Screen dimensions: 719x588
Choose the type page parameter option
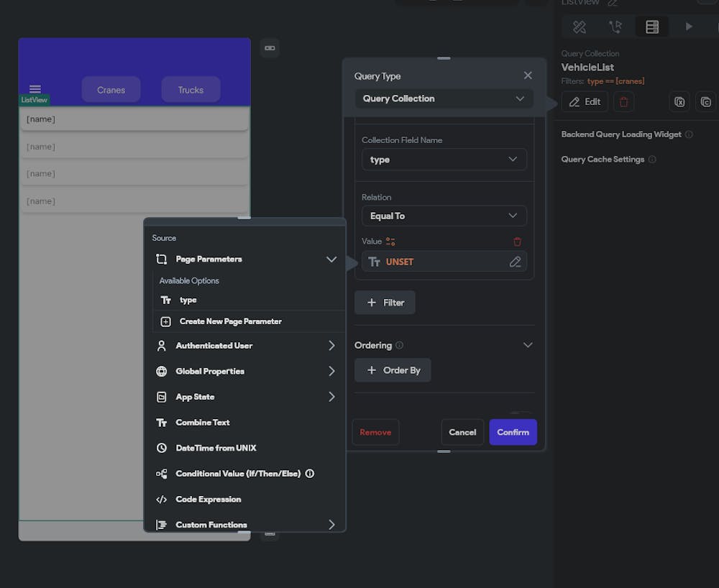(188, 300)
